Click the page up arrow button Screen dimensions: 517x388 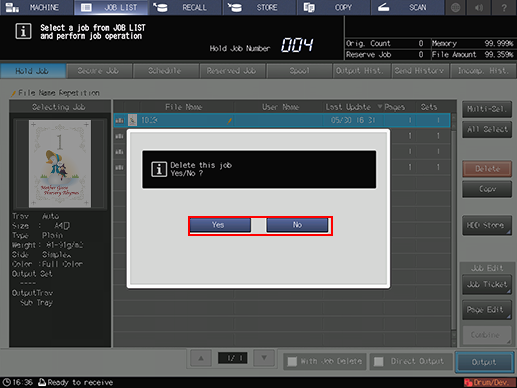[x=201, y=359]
